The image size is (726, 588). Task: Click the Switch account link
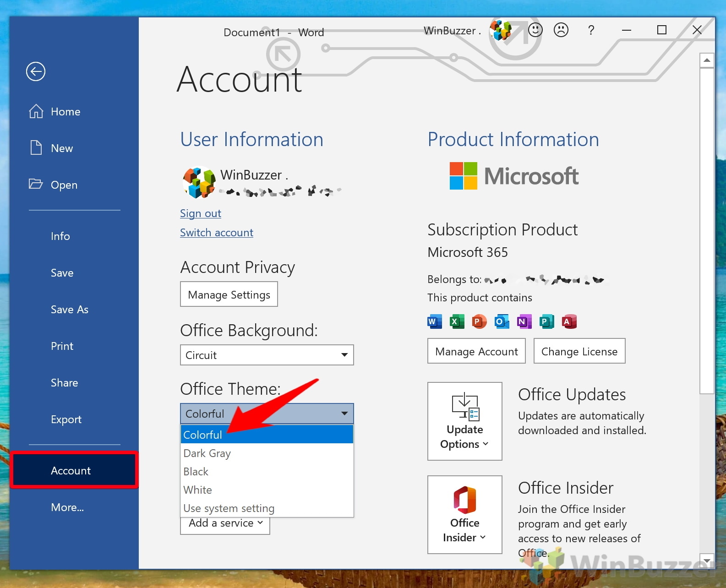click(x=217, y=233)
